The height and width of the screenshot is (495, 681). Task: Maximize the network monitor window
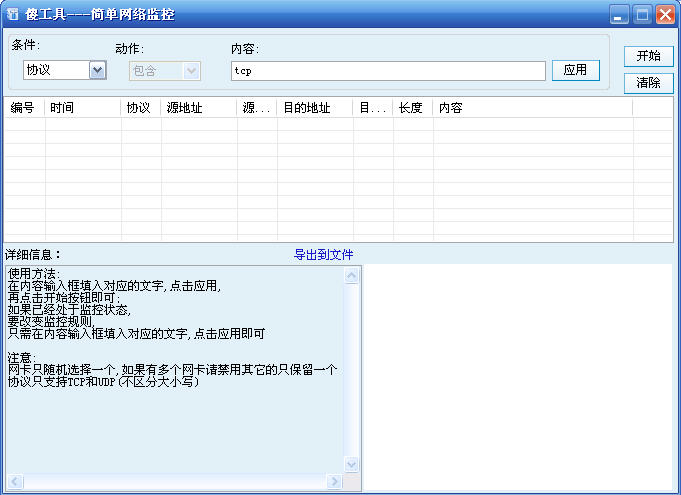point(643,14)
